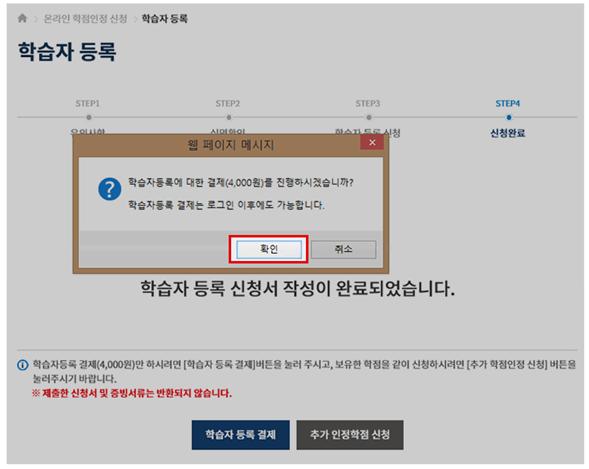This screenshot has width=589, height=469.
Task: Click the 학습자 등록 결제 button
Action: (240, 435)
